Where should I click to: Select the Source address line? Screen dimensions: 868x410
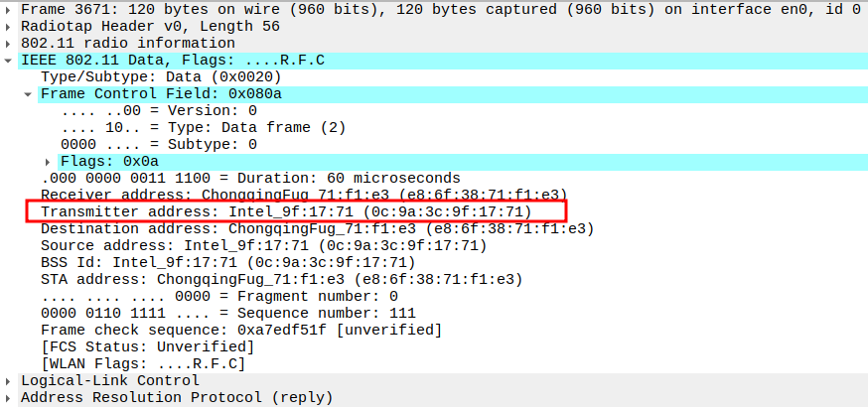coord(263,245)
